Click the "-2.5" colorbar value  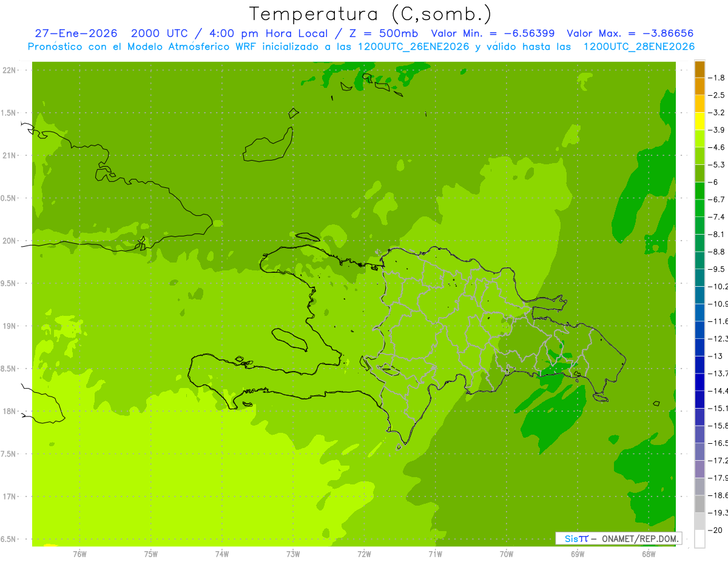(717, 95)
